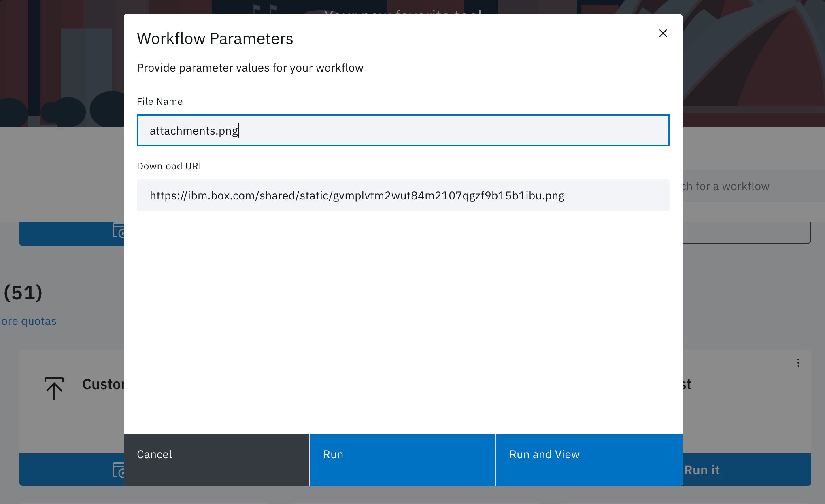Click run icon on upper-left blue button
The image size is (825, 504).
click(118, 231)
